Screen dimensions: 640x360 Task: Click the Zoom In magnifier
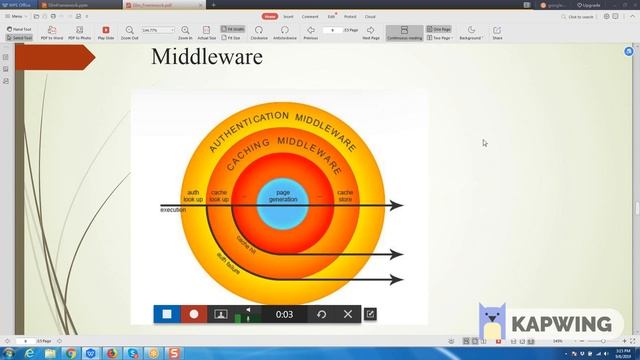point(185,33)
